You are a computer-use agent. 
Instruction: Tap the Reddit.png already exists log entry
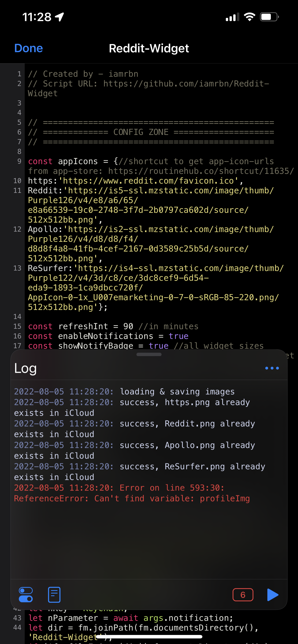point(135,429)
